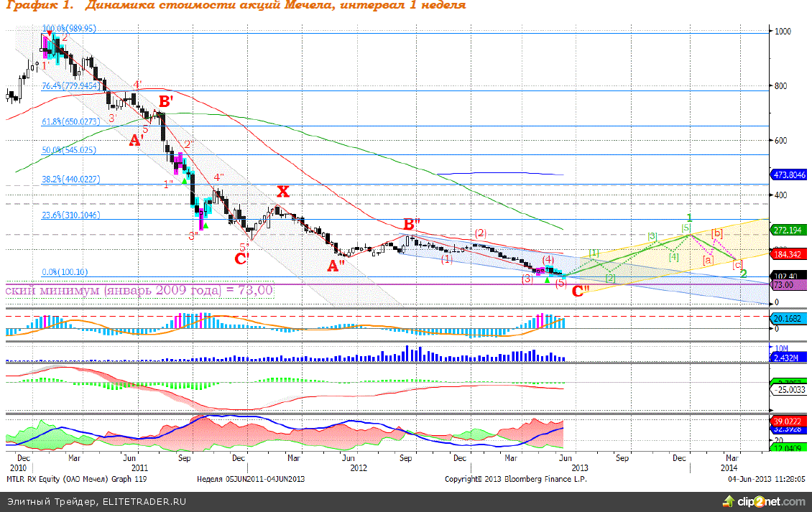Select the red C'' wave label

[581, 292]
